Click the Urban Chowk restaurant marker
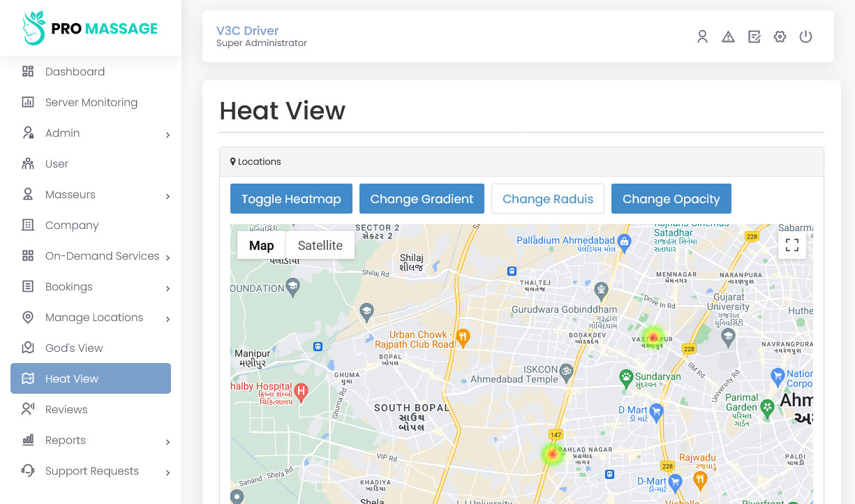The height and width of the screenshot is (504, 855). coord(462,339)
